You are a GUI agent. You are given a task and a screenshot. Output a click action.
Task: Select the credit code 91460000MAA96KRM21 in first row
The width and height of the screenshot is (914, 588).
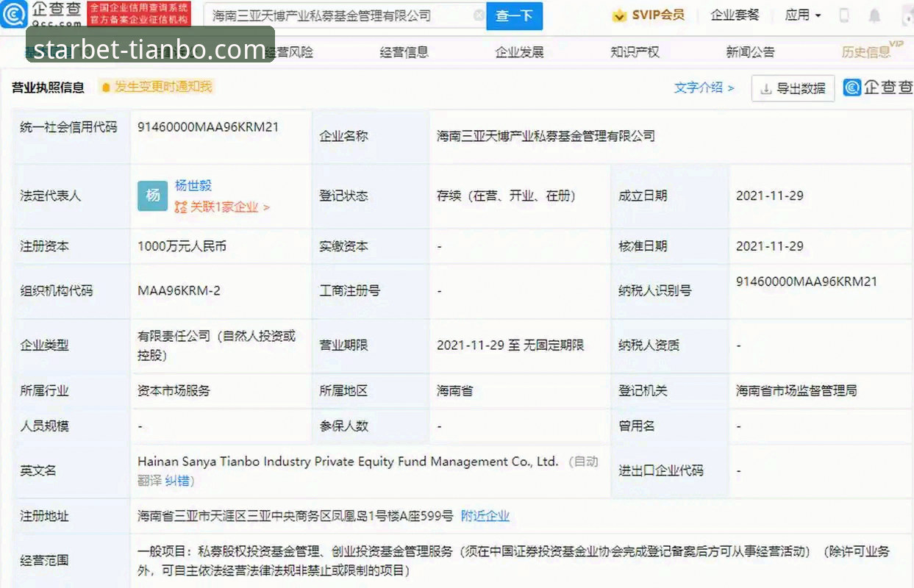click(208, 126)
